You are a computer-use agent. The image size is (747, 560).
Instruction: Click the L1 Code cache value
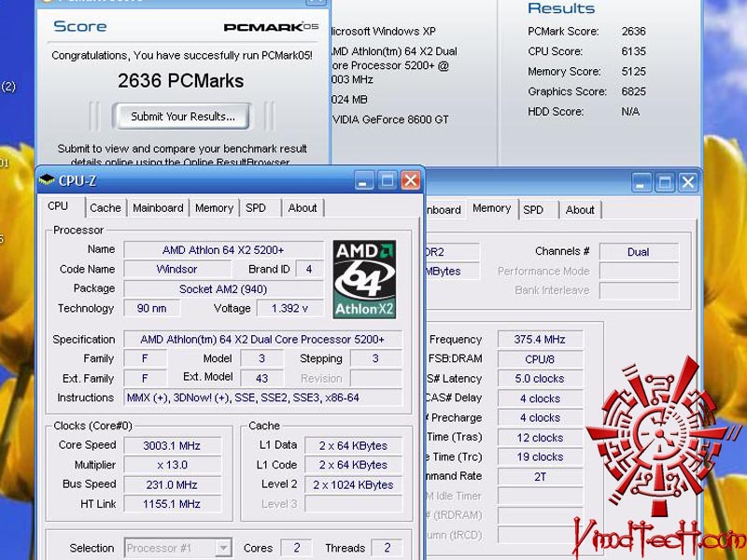(354, 465)
